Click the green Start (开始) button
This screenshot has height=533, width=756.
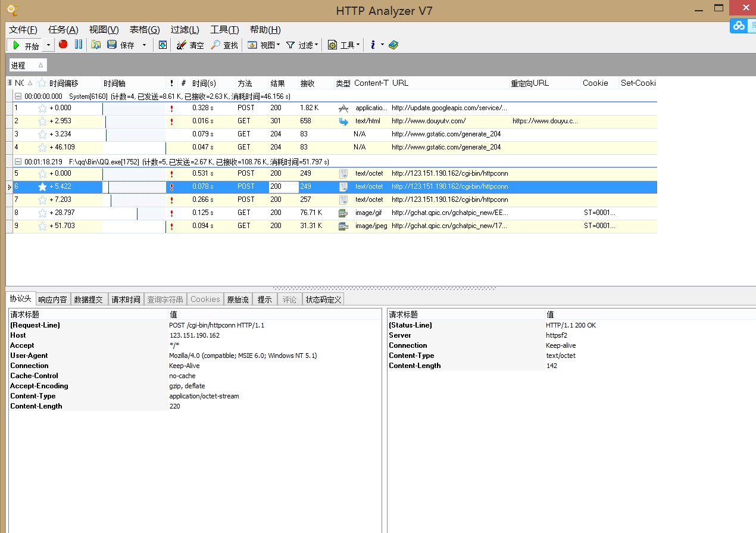coord(24,45)
